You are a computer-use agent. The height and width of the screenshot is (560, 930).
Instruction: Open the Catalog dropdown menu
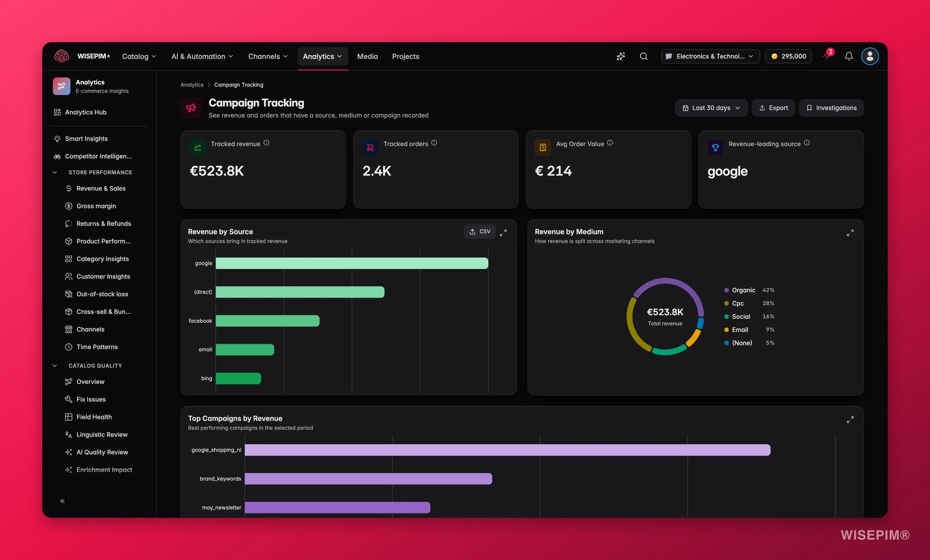click(x=139, y=56)
